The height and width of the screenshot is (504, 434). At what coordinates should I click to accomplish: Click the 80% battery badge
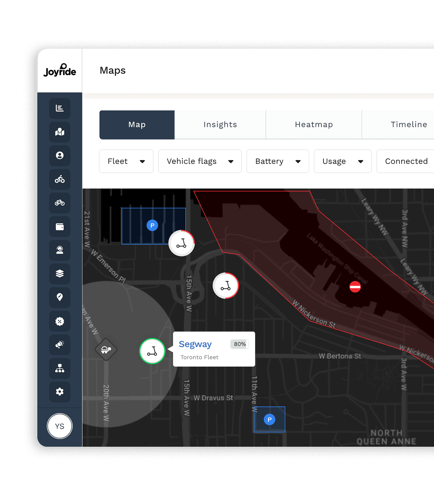coord(240,344)
